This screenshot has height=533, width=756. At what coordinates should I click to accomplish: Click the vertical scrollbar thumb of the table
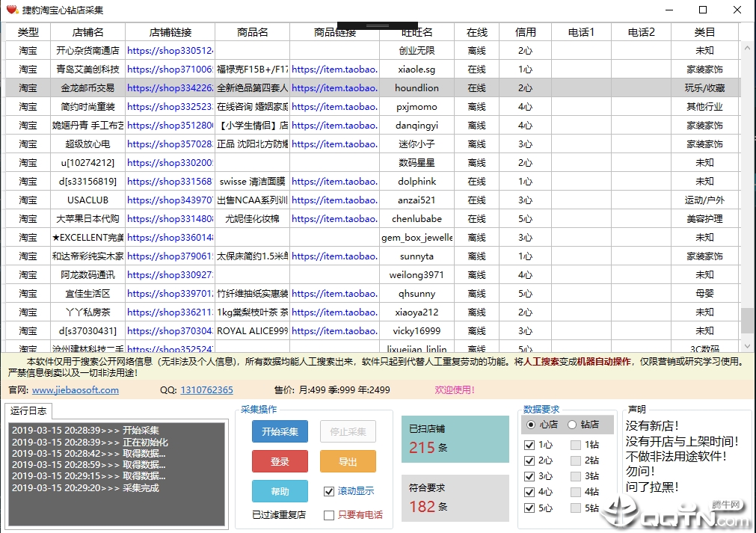(x=747, y=321)
